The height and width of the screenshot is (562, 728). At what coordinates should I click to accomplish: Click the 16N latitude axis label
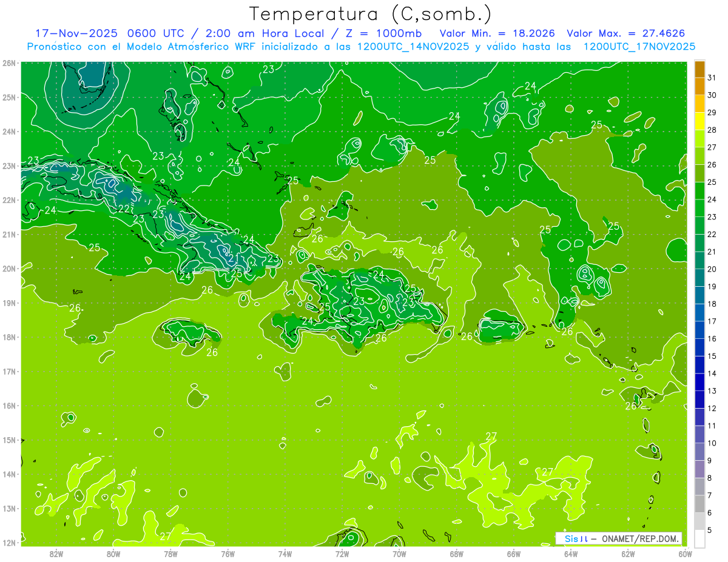9,406
